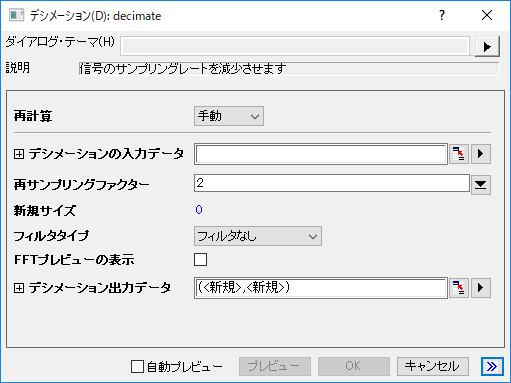511x383 pixels.
Task: Click the FFTプレビューの表示 label
Action: [74, 260]
